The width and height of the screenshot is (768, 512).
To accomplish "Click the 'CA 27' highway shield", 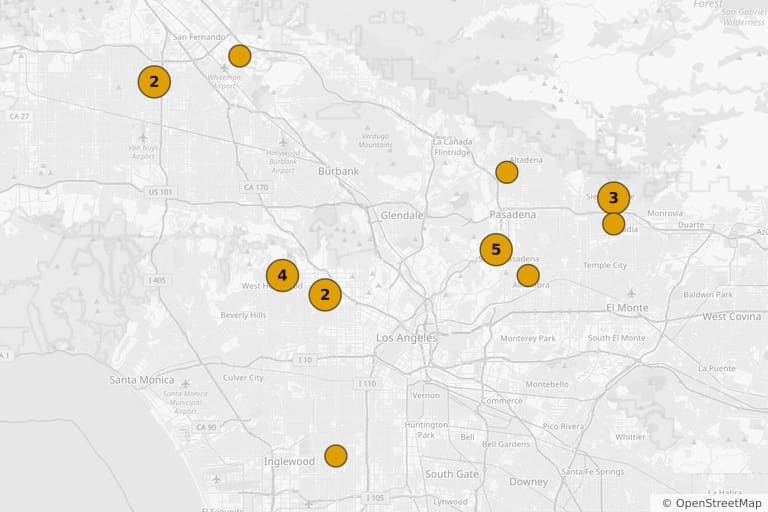I will point(19,116).
